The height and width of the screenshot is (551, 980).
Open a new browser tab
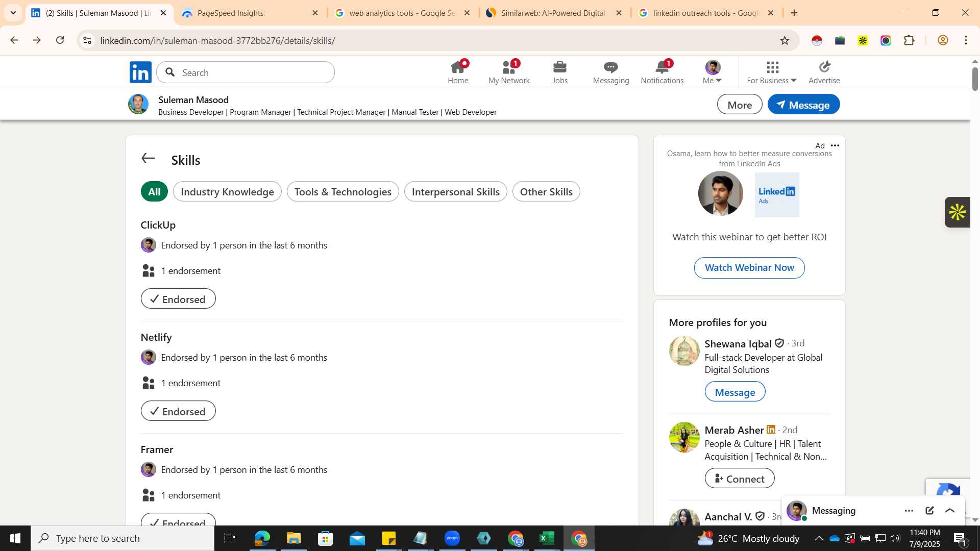(x=794, y=13)
